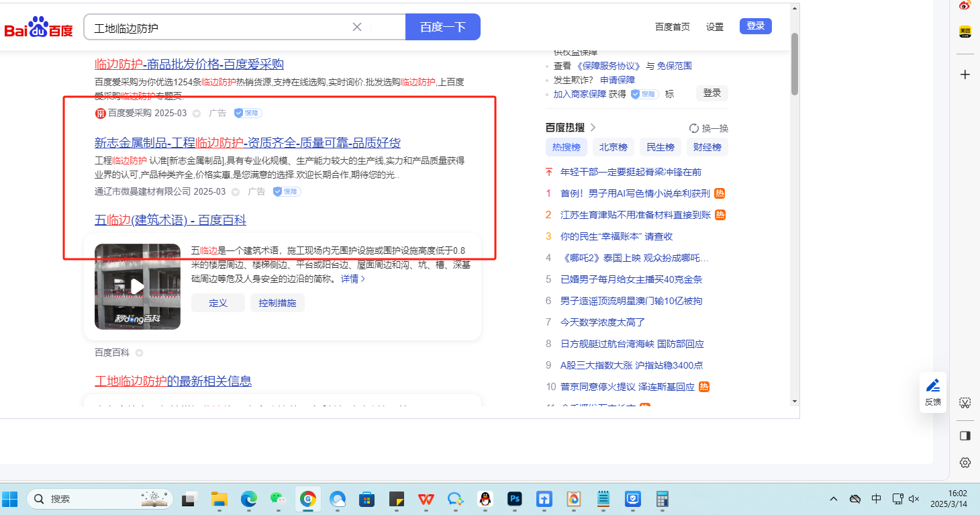Clear the search box with the X icon
Image resolution: width=980 pixels, height=515 pixels.
[x=357, y=27]
